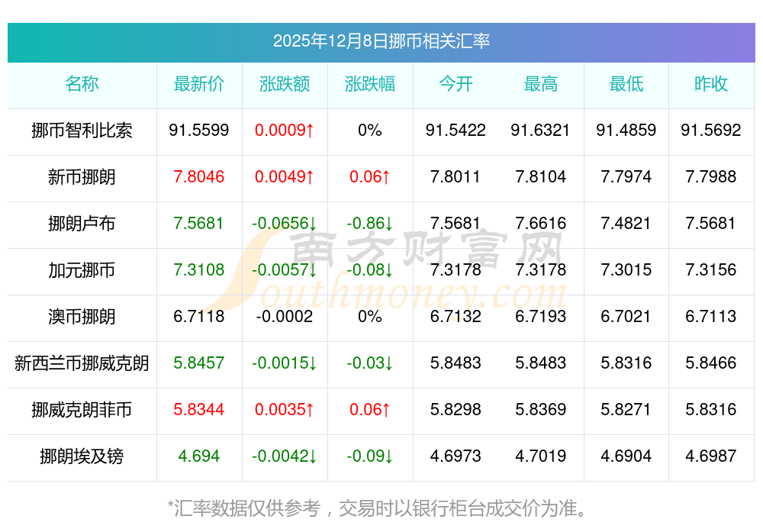Click the 2025年12月8日挪币相关汇率 title banner

381,41
